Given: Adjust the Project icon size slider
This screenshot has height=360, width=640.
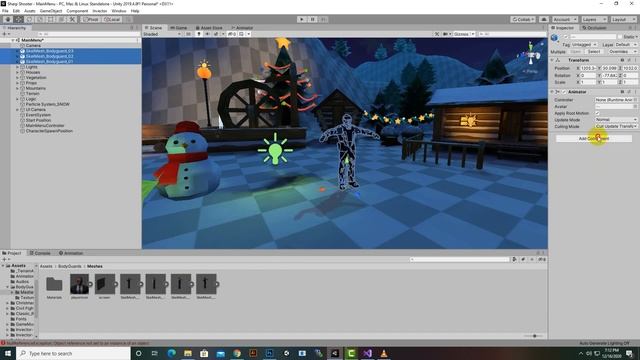Looking at the screenshot, I should click(534, 336).
